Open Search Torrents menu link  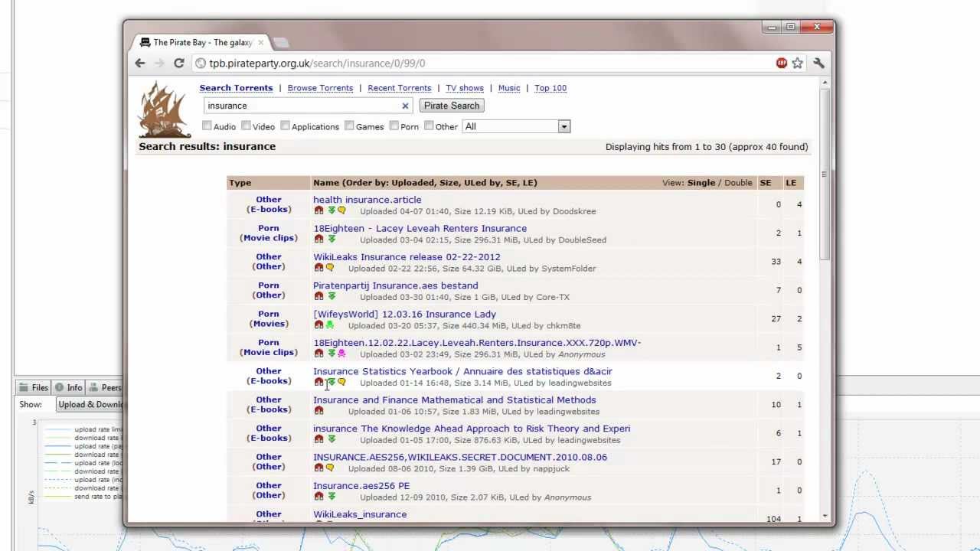(x=236, y=88)
